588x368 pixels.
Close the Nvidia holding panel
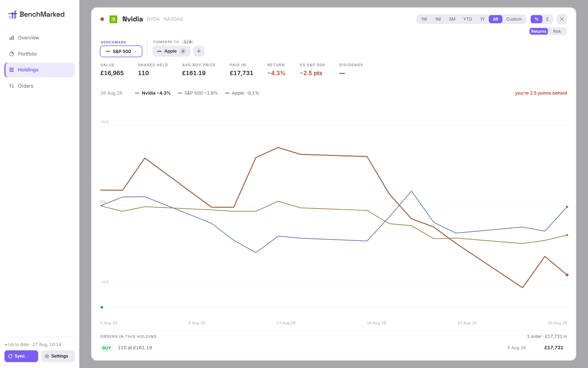562,19
